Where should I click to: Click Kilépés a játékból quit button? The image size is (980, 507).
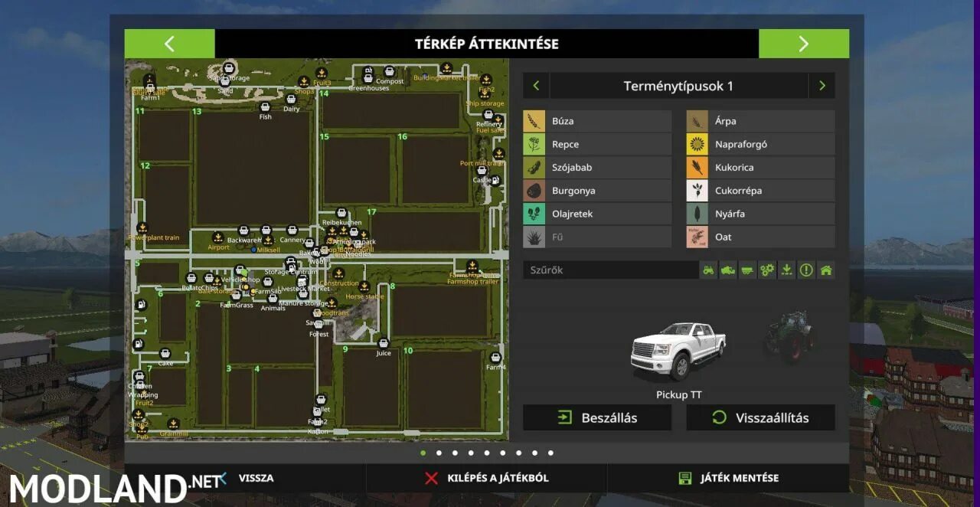coord(486,478)
